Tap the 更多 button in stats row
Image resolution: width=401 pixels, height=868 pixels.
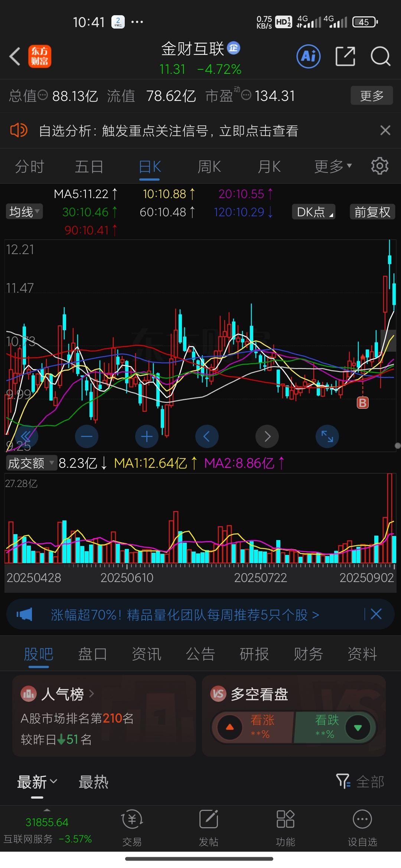pyautogui.click(x=372, y=95)
